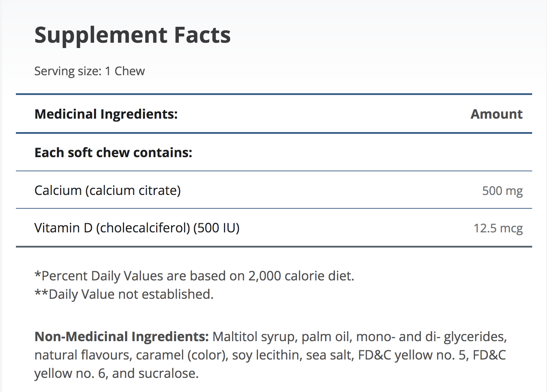Click the text 'mono- and di- glycerides'
547x392 pixels.
tap(431, 337)
